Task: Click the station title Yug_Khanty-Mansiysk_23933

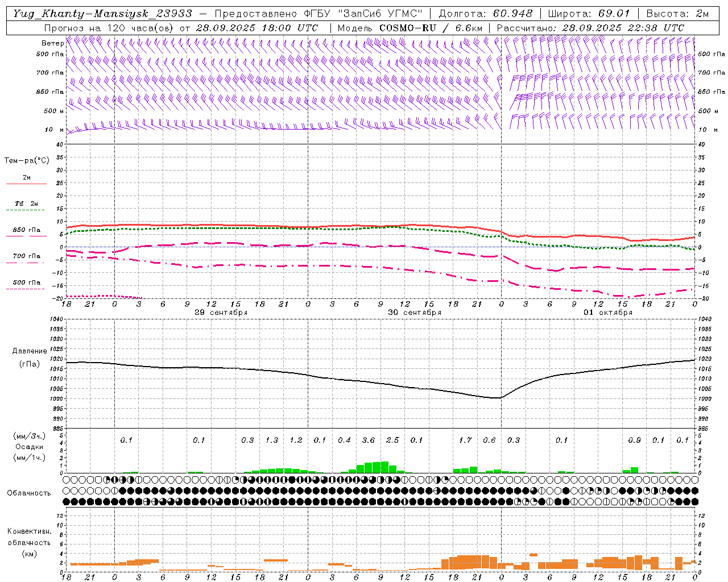Action: (103, 13)
